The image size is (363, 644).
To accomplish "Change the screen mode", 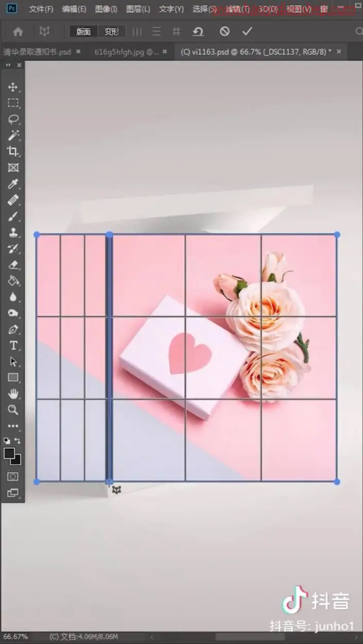I will coord(13,493).
